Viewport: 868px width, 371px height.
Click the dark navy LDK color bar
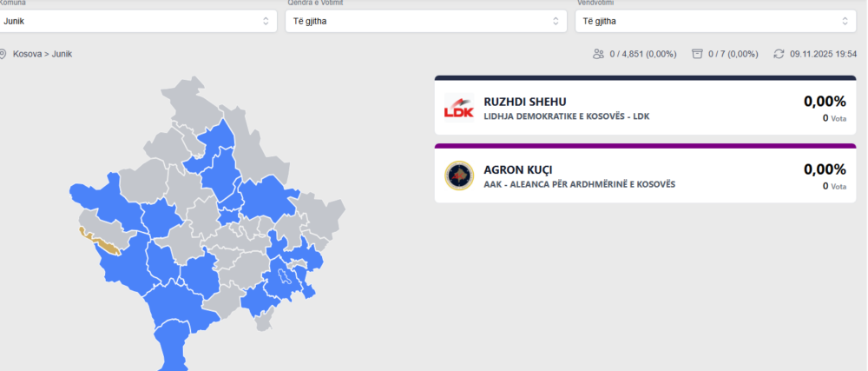[x=645, y=77]
